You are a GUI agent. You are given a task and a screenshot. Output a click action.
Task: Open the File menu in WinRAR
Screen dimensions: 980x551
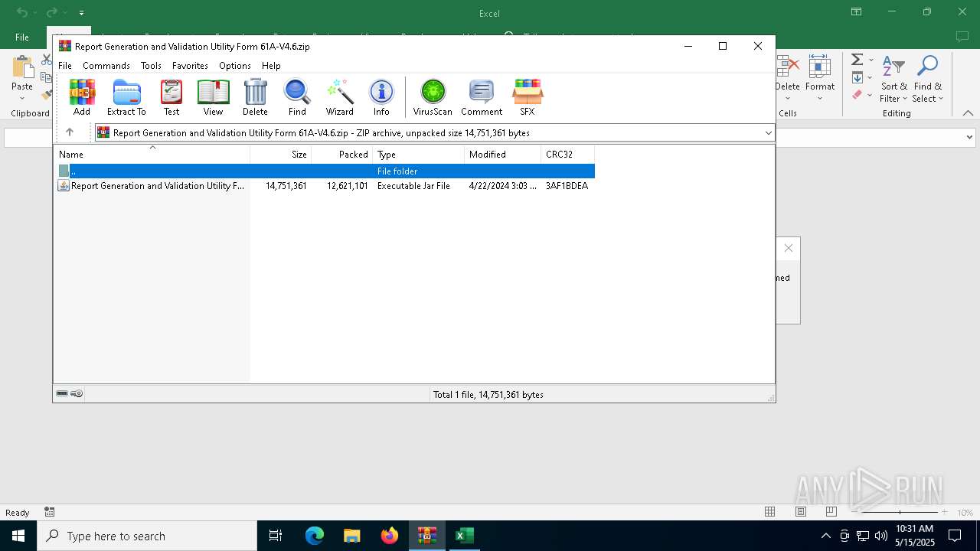65,66
